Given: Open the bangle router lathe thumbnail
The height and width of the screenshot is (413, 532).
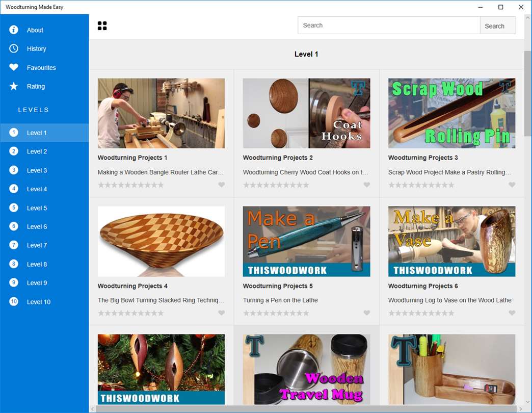Looking at the screenshot, I should coord(161,113).
